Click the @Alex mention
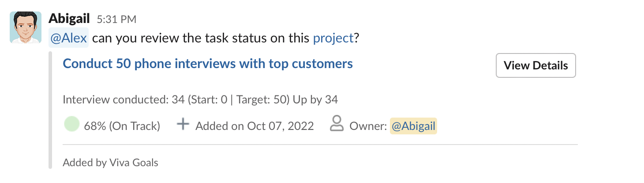This screenshot has width=644, height=183. (x=68, y=38)
